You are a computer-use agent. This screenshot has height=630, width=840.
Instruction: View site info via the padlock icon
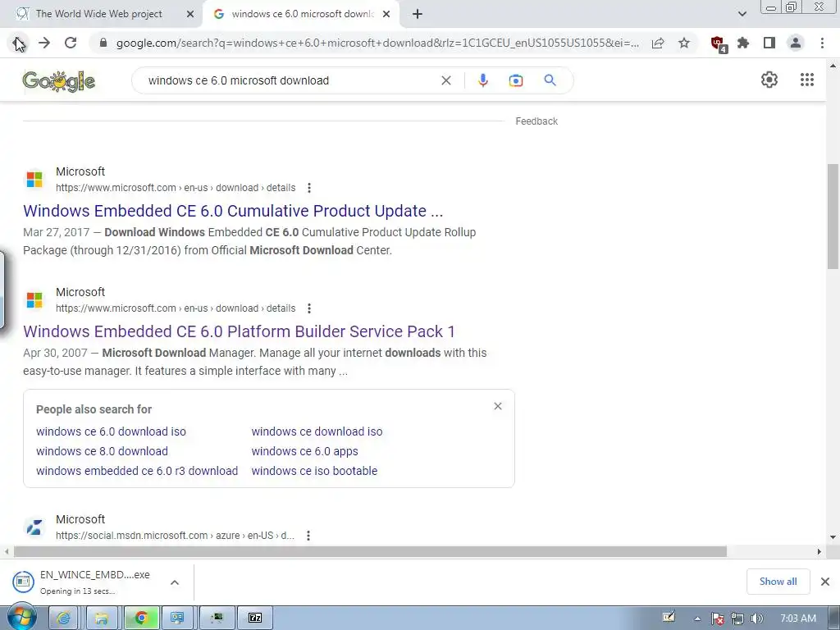tap(103, 43)
